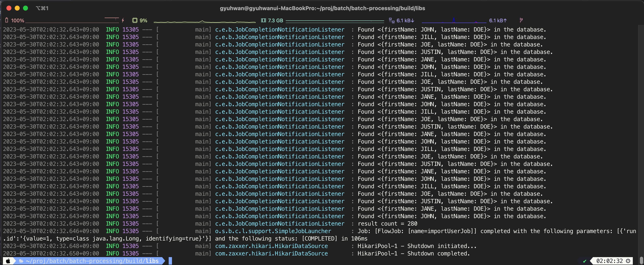Viewport: 644px width, 265px height.
Task: Click the battery icon in status bar
Action: (x=7, y=20)
